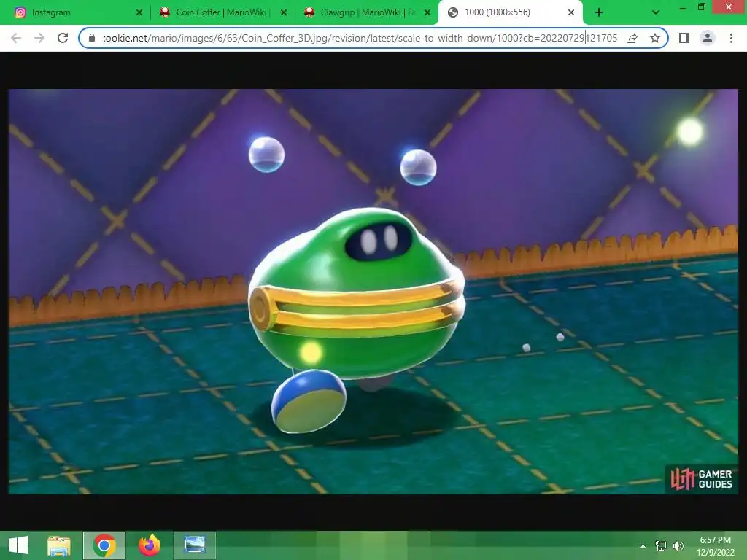
Task: Launch Firefox from the taskbar
Action: pyautogui.click(x=149, y=545)
